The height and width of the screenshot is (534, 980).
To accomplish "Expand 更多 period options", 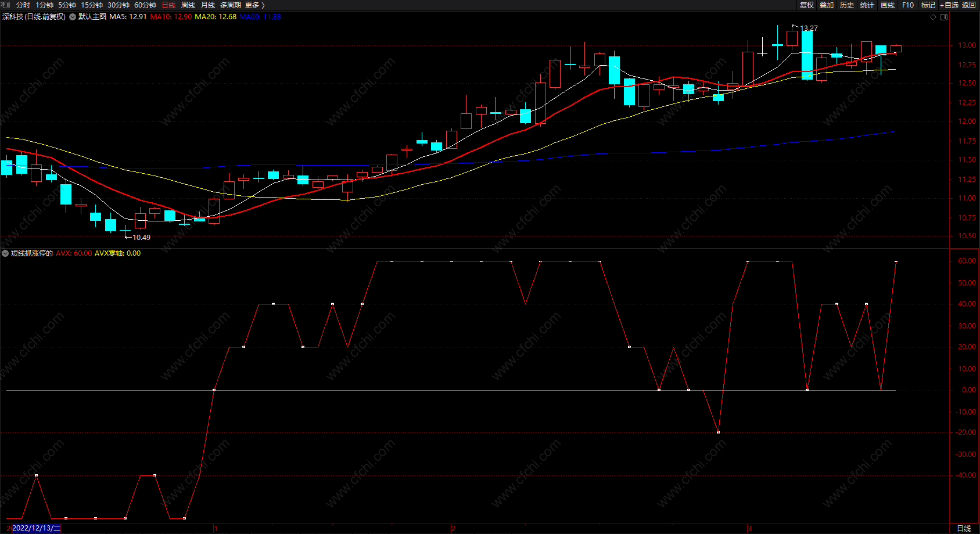I will pos(254,5).
